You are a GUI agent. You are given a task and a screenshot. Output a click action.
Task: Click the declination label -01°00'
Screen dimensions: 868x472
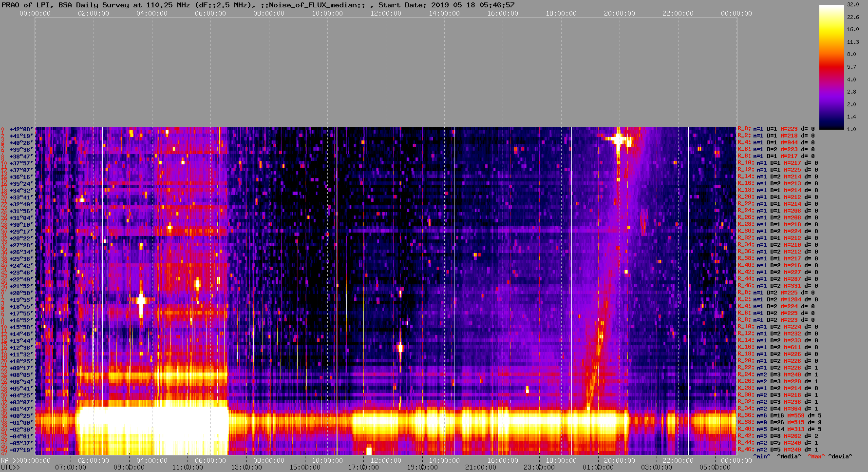21,423
